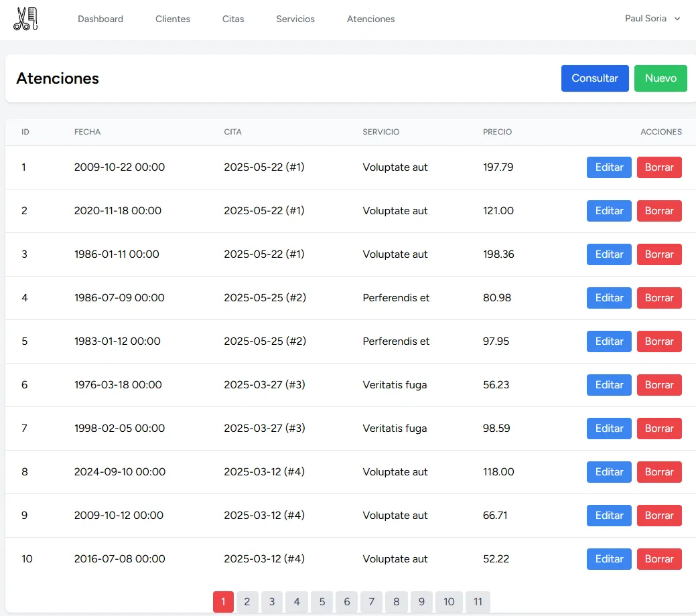696x616 pixels.
Task: Navigate to the Citas page
Action: (x=233, y=19)
